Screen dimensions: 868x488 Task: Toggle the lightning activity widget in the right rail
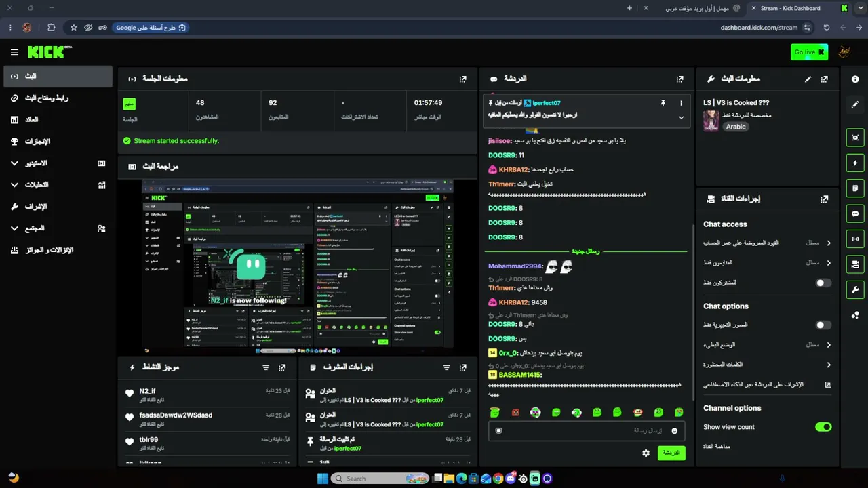(x=855, y=163)
